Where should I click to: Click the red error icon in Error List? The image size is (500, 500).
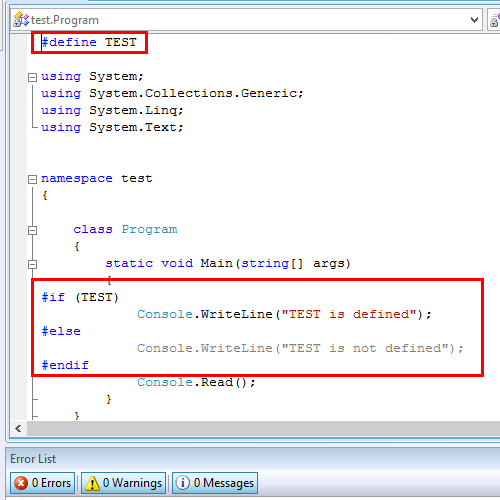pyautogui.click(x=21, y=483)
